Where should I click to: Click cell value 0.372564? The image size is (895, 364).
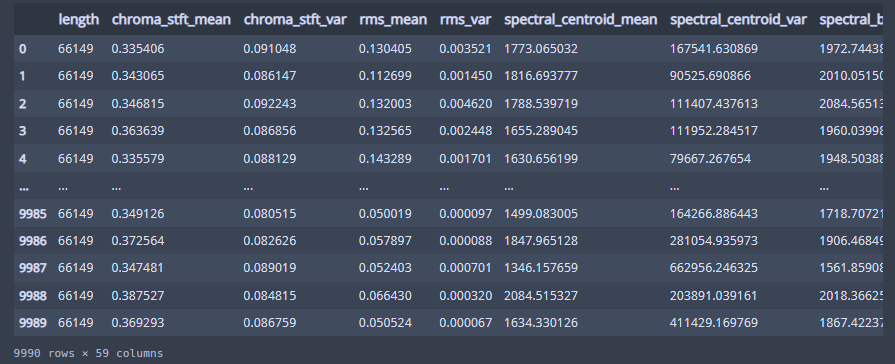point(138,241)
